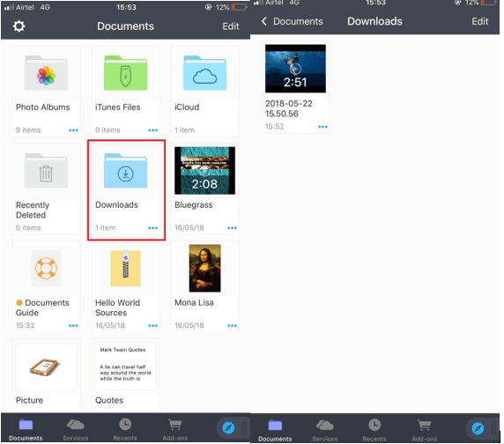The image size is (504, 444).
Task: Open the Mona Lisa image thumbnail
Action: pos(204,269)
